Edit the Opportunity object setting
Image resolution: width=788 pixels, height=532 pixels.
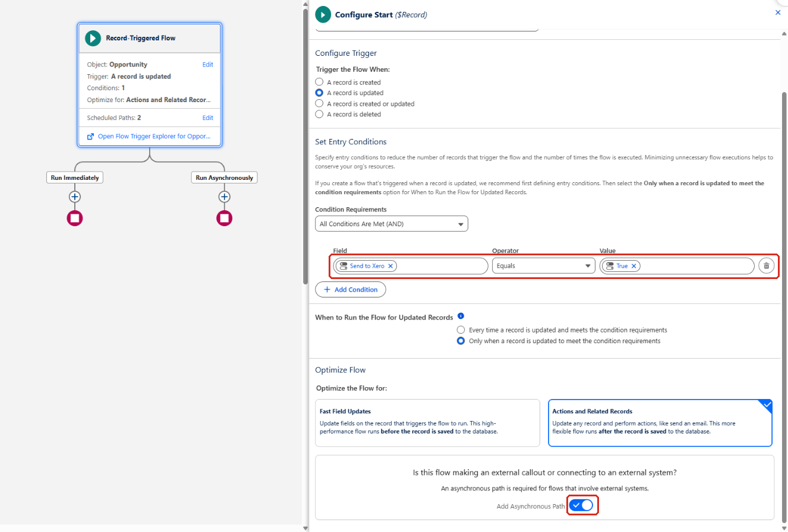(x=207, y=65)
